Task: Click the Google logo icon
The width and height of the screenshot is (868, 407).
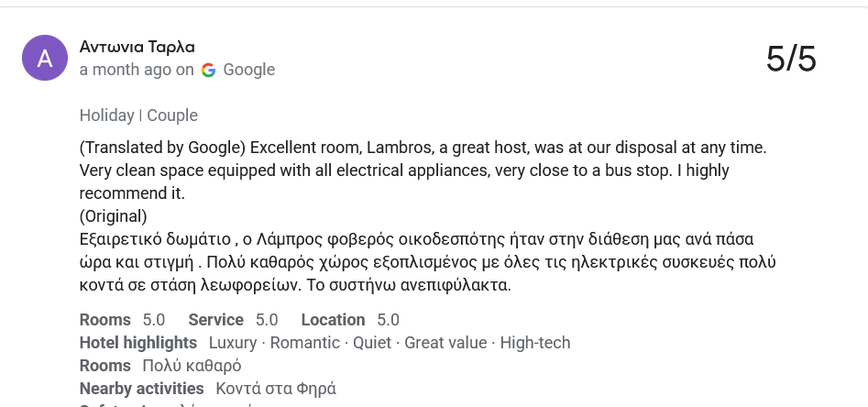Action: coord(209,70)
